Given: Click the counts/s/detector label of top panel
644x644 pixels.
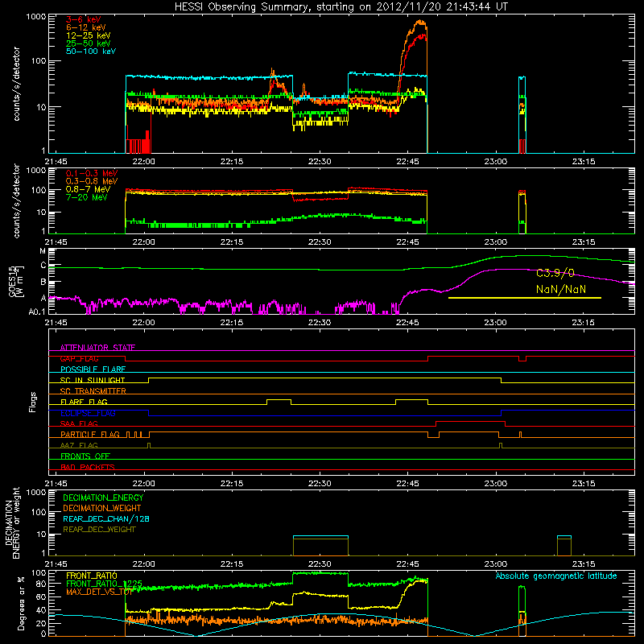Looking at the screenshot, I should pos(16,84).
